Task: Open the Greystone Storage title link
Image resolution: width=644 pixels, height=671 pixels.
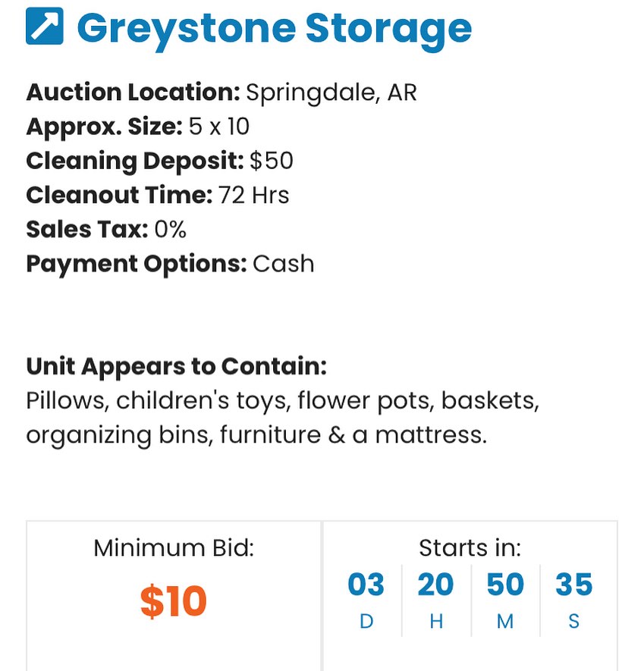Action: (x=274, y=28)
